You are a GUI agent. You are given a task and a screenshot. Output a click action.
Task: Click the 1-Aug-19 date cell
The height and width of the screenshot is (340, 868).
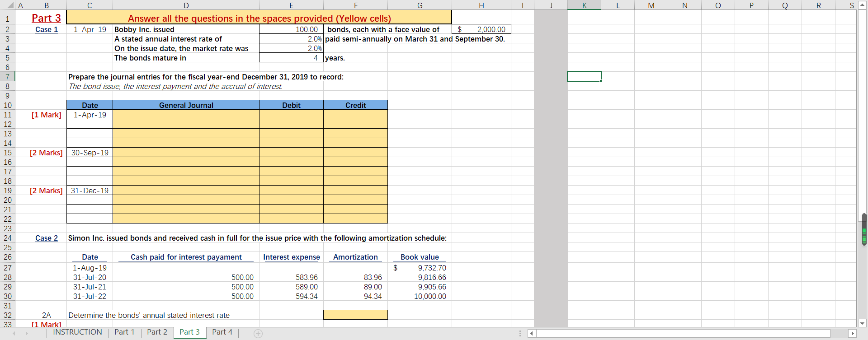pyautogui.click(x=90, y=268)
